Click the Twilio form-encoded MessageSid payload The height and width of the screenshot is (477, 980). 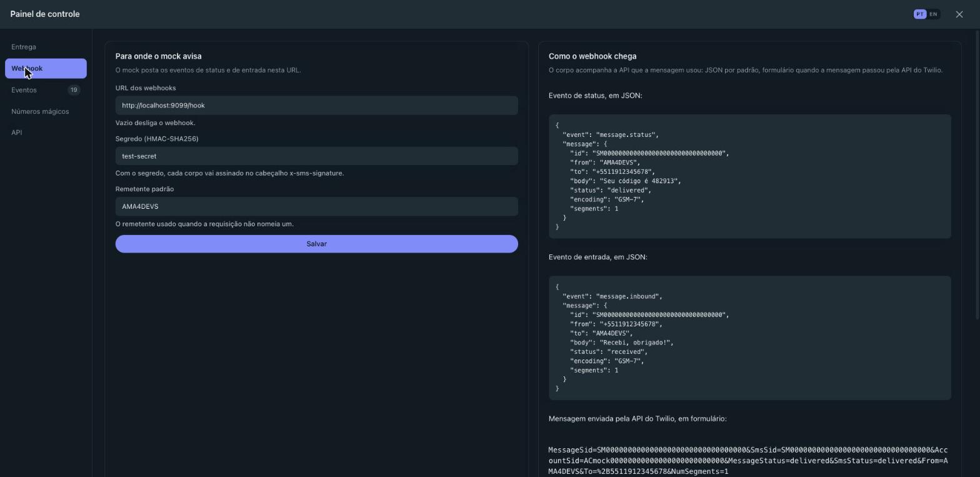(x=748, y=461)
